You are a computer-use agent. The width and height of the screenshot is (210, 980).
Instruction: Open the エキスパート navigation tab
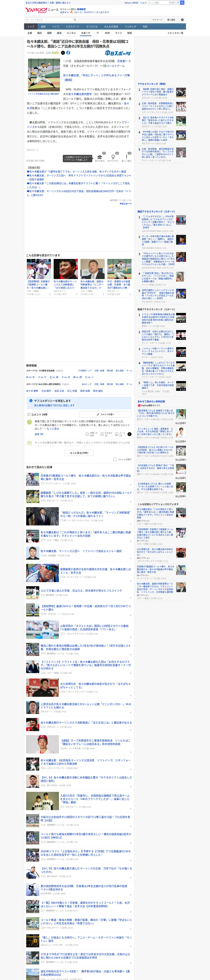point(72,27)
